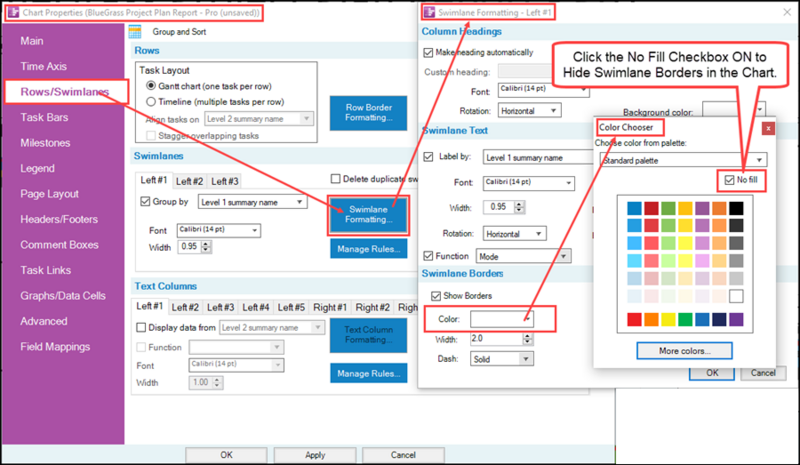Switch to Text Columns Right #2 tab
Image resolution: width=800 pixels, height=465 pixels.
point(372,307)
